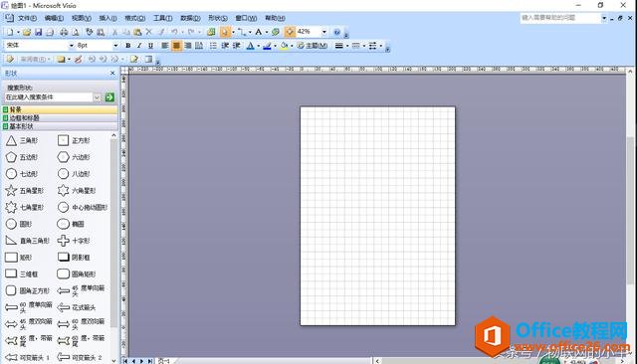This screenshot has height=364, width=637.
Task: Click the Print icon in the toolbar
Action: tap(64, 32)
